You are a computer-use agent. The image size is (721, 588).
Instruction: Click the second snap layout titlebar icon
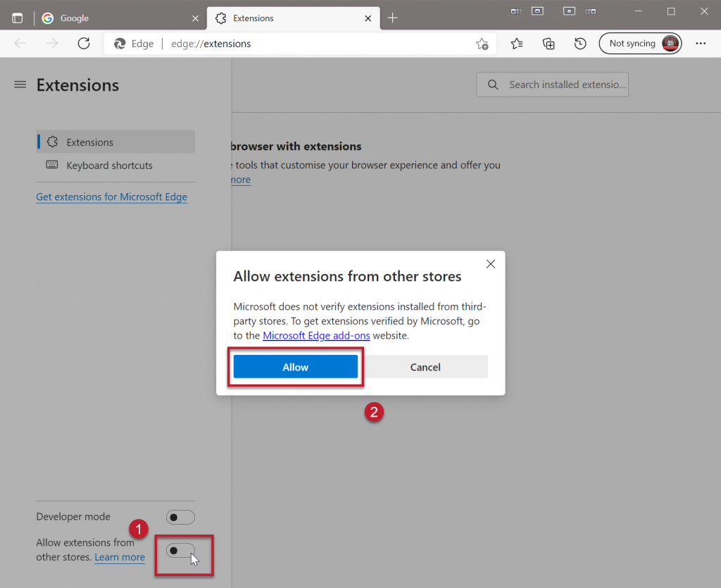(537, 11)
